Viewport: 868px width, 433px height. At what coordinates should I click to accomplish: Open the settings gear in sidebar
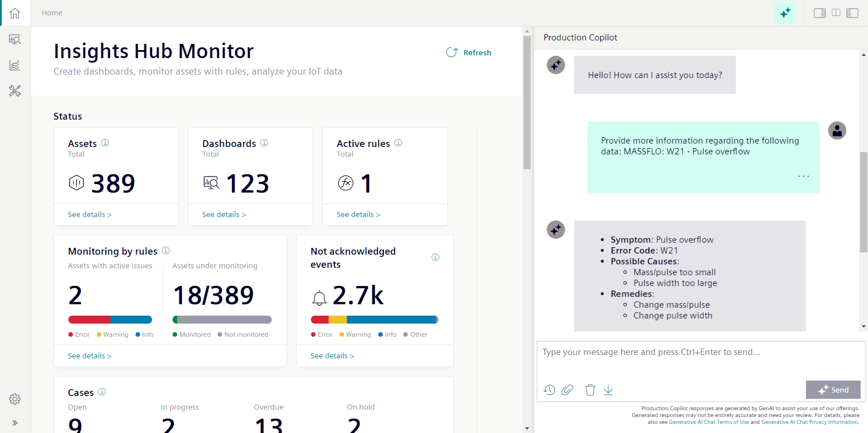click(x=15, y=399)
